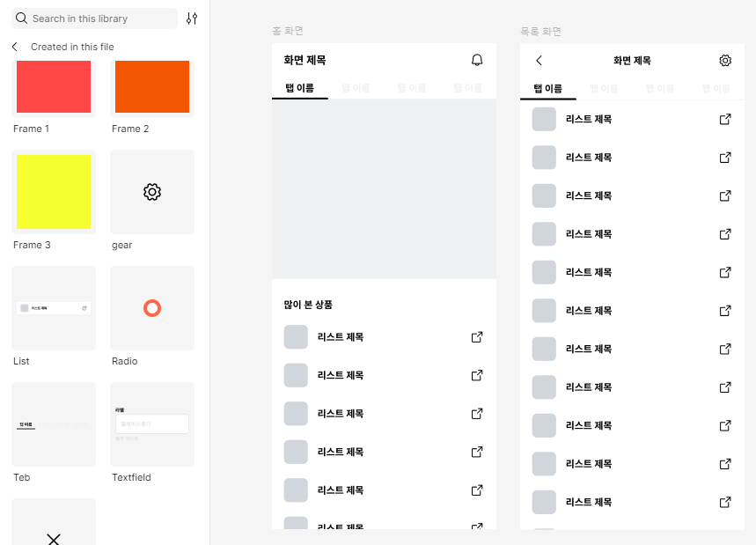Choose the Teb tab-bar component thumbnail
The image size is (756, 545).
coord(54,424)
